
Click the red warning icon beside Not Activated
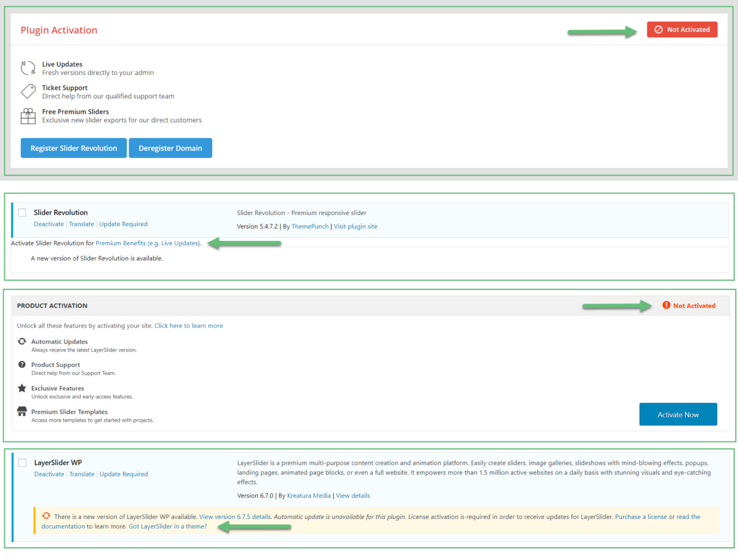(x=666, y=306)
